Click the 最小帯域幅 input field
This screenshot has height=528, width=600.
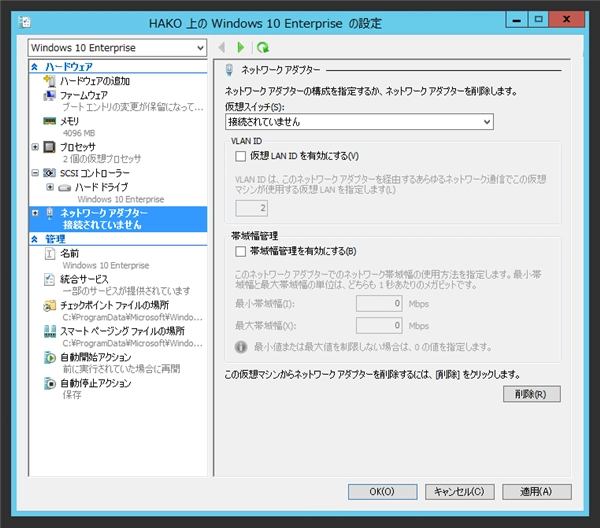click(379, 304)
